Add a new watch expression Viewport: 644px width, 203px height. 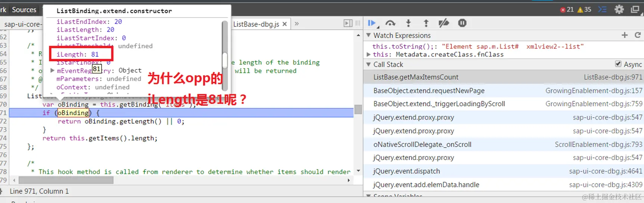coord(625,35)
